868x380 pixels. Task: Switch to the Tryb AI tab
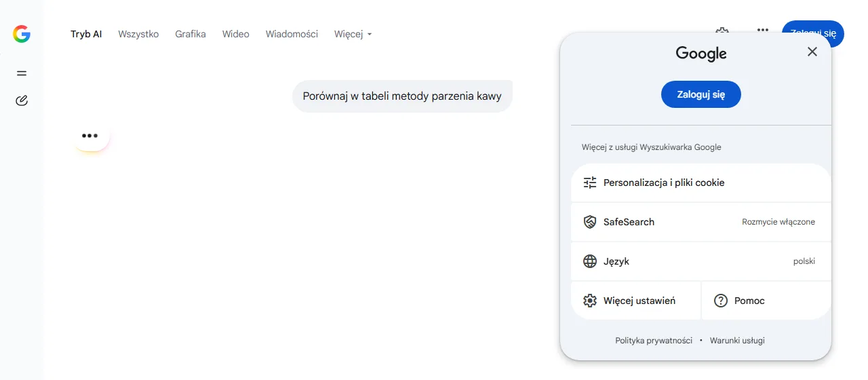pyautogui.click(x=86, y=34)
